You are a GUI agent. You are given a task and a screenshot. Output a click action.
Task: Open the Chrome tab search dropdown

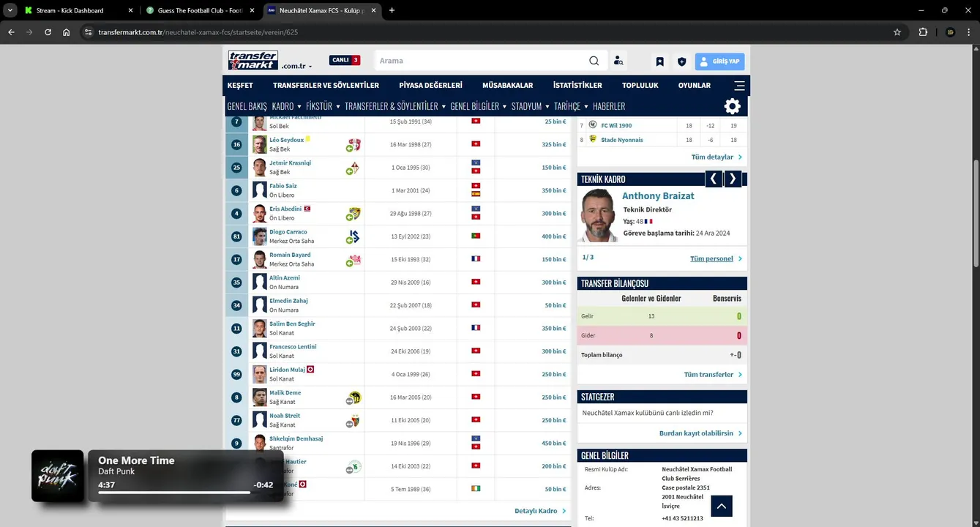[10, 10]
